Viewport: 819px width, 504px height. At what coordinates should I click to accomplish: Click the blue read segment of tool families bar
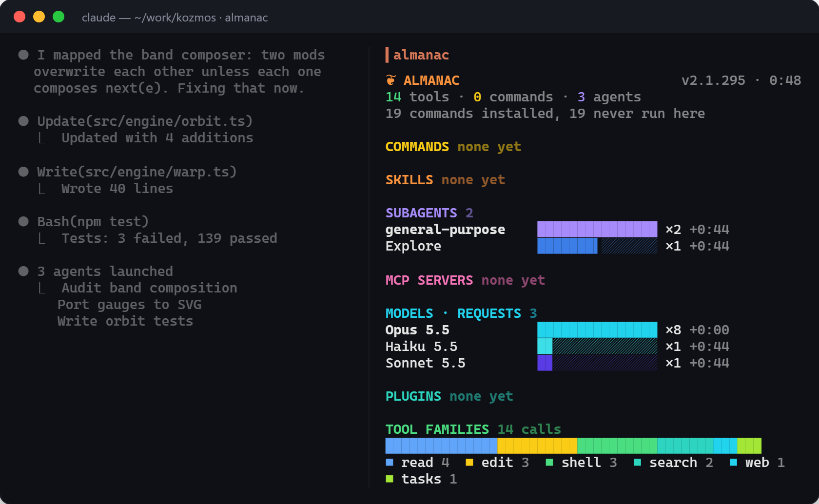(x=441, y=446)
